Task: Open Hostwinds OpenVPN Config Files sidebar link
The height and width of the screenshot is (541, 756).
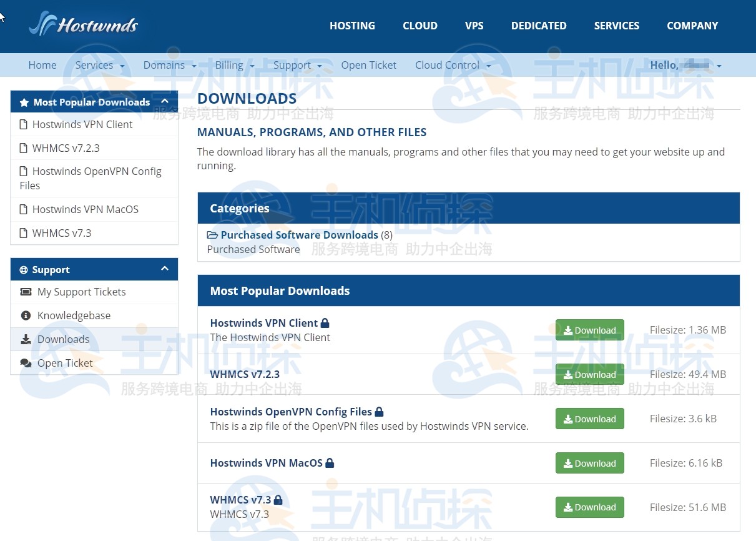Action: (x=97, y=171)
